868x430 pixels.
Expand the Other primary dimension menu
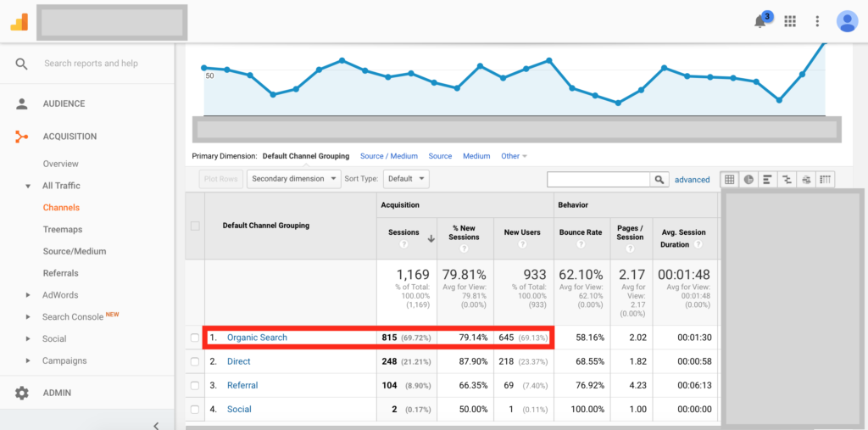tap(514, 156)
